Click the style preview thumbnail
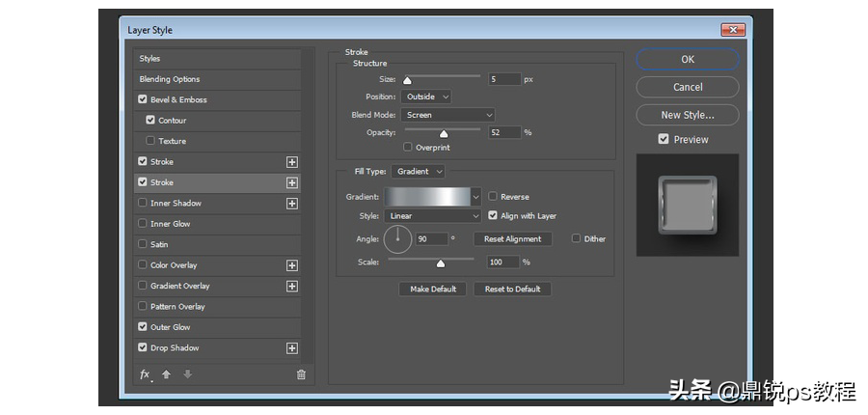The image size is (868, 415). (x=688, y=205)
